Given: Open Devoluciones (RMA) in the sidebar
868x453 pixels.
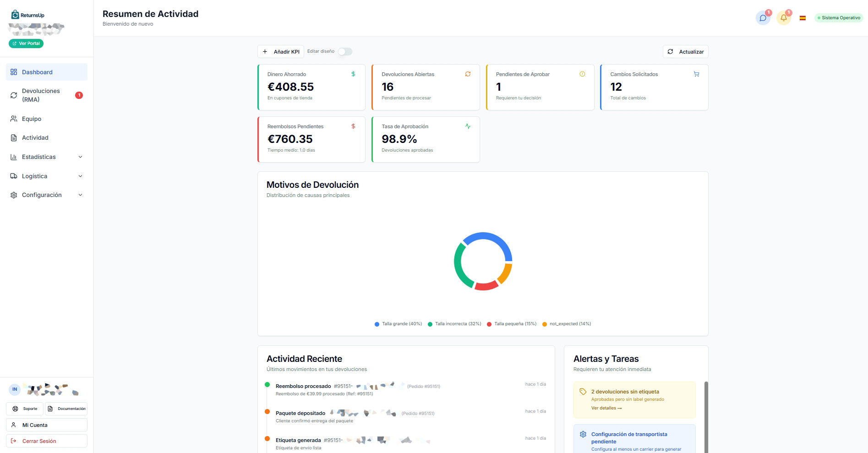Looking at the screenshot, I should click(x=47, y=95).
